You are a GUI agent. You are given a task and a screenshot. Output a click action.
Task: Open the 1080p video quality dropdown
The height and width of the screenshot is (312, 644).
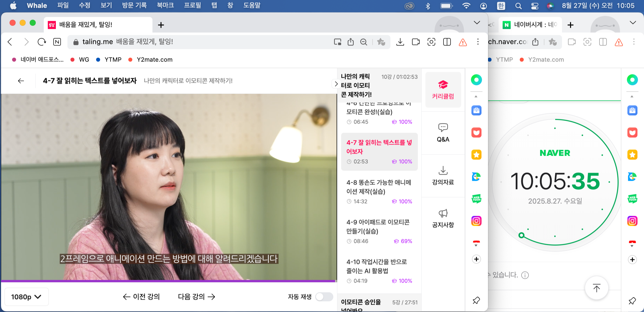pyautogui.click(x=26, y=297)
